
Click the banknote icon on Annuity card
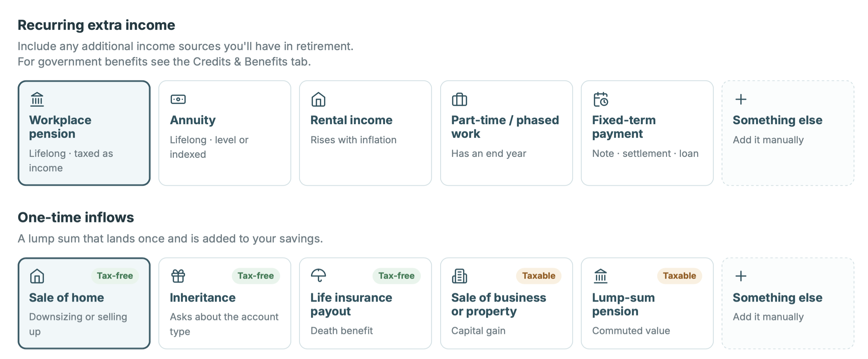(178, 99)
